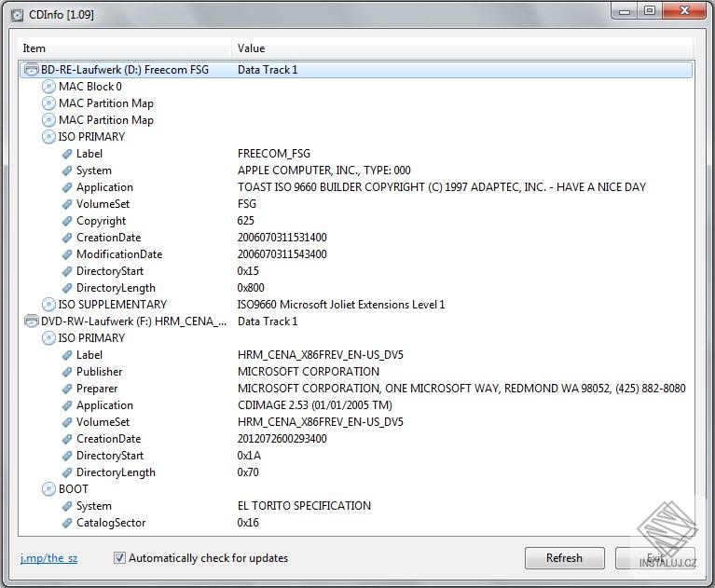The width and height of the screenshot is (715, 588).
Task: Click the DirectoryStart value 0x1A
Action: [249, 456]
